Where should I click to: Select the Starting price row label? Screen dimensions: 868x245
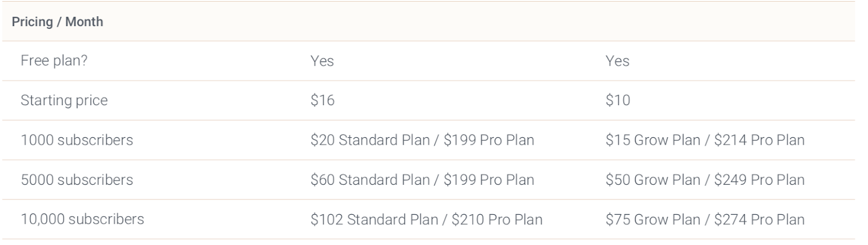pos(64,100)
